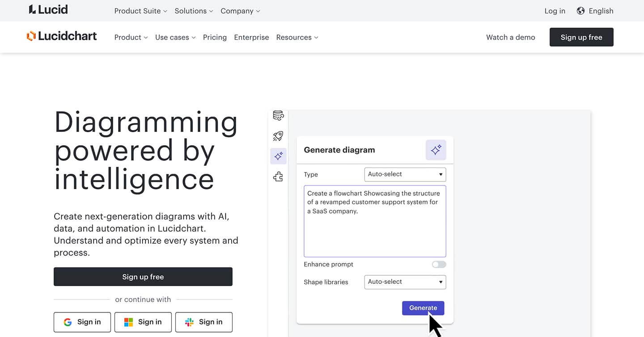This screenshot has width=644, height=337.
Task: Click the wide Sign up free button
Action: point(143,277)
